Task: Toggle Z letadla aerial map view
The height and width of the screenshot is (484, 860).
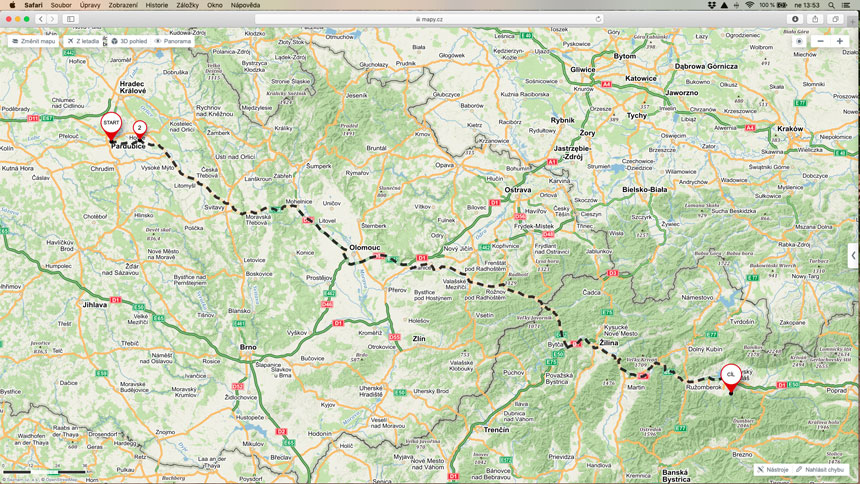Action: (84, 41)
